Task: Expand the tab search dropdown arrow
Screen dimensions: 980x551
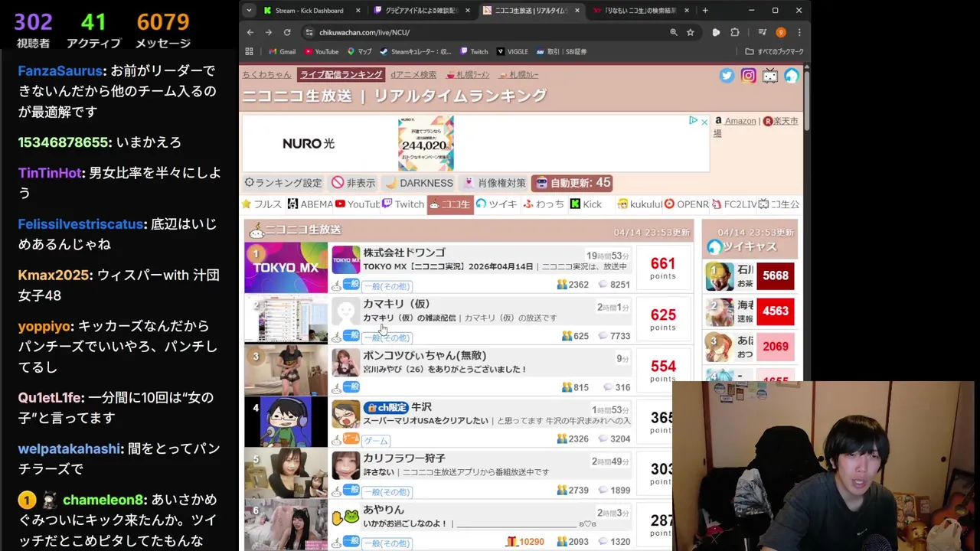Action: click(249, 11)
